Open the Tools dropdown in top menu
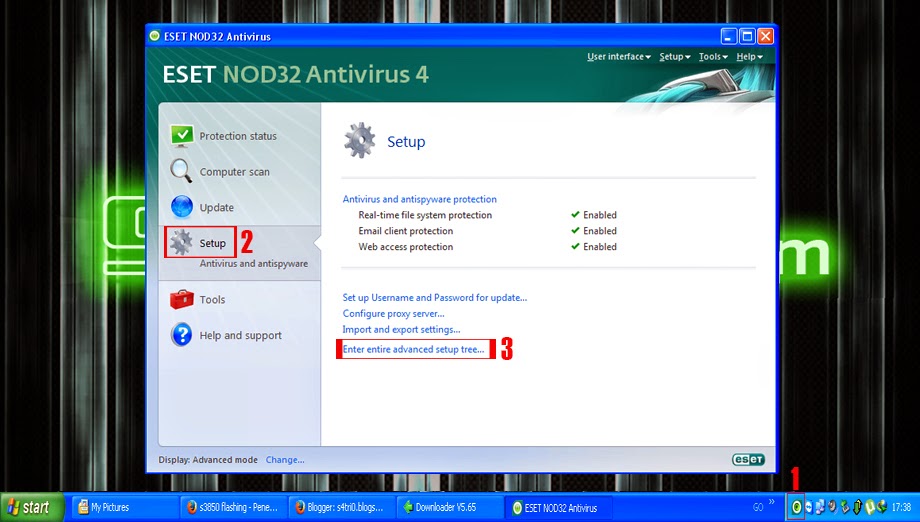The height and width of the screenshot is (522, 920). tap(713, 56)
